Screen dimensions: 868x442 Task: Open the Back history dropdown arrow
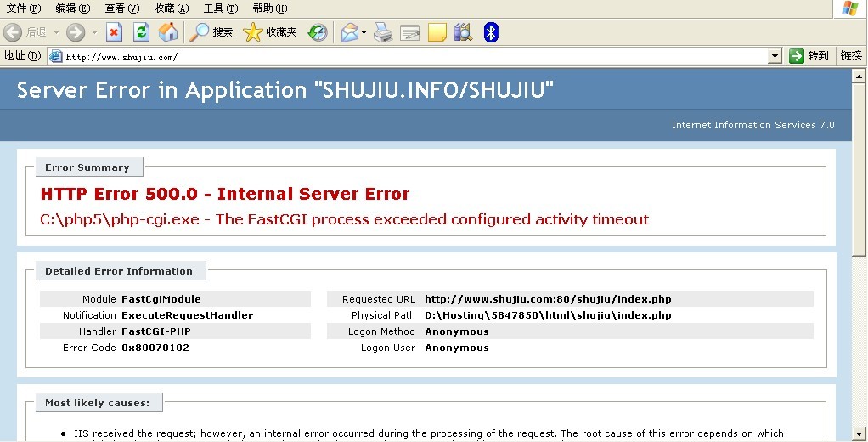pos(56,32)
